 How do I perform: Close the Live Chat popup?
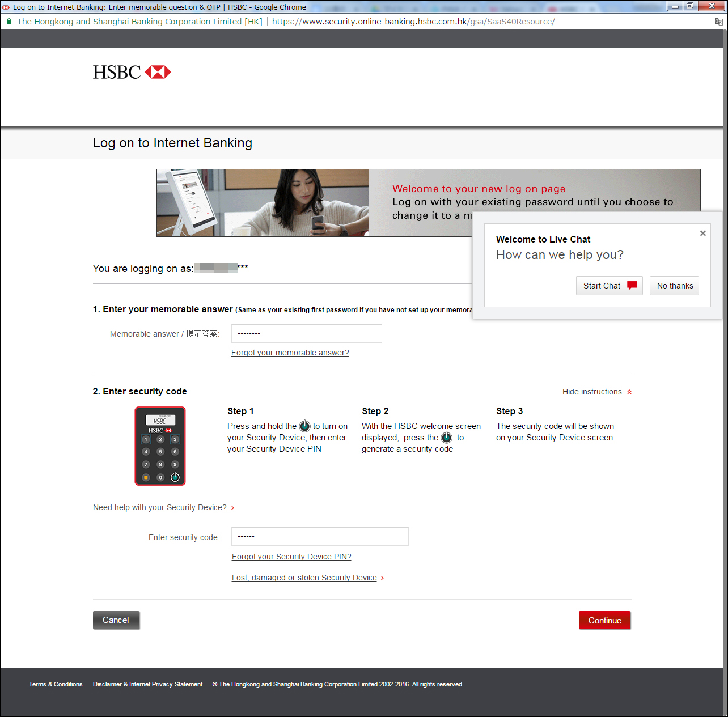click(703, 233)
